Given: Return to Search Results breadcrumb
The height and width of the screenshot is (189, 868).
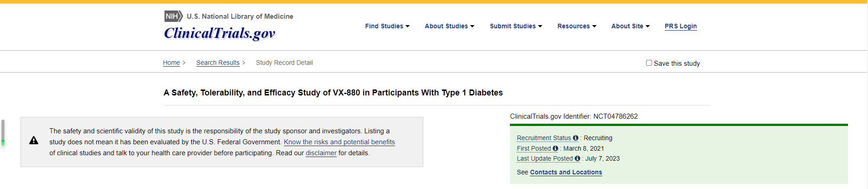Looking at the screenshot, I should tap(218, 63).
